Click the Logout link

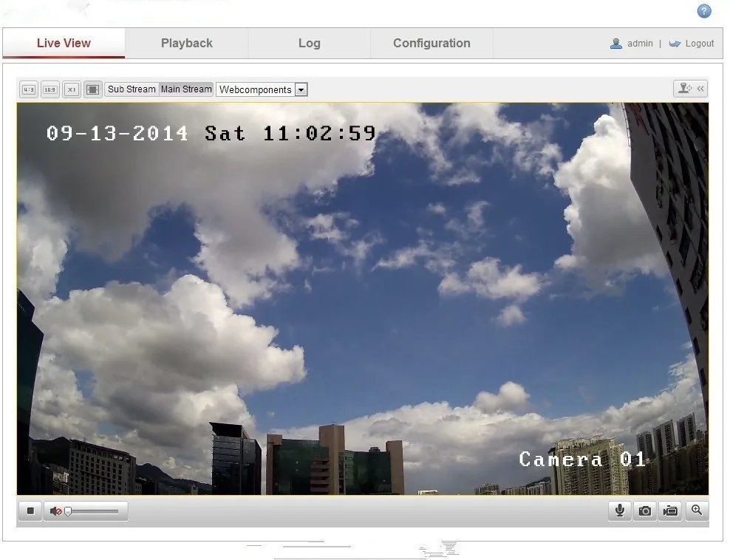tap(698, 44)
